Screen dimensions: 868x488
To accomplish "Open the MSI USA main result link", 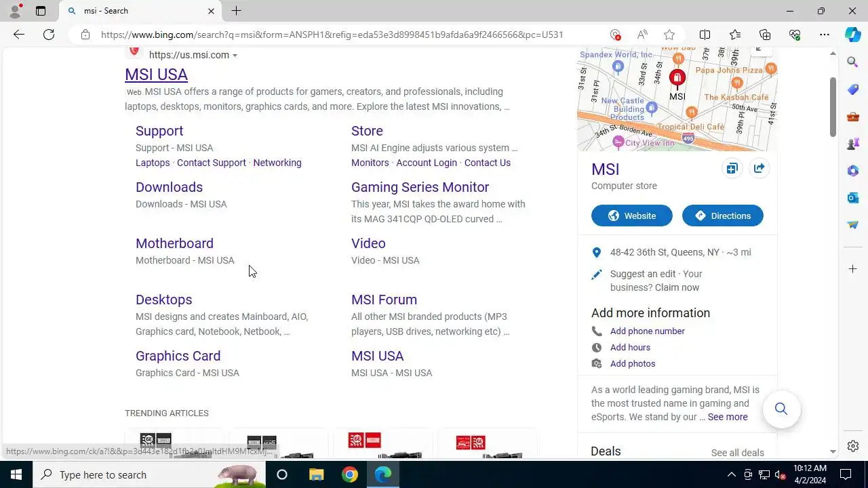I will point(156,75).
